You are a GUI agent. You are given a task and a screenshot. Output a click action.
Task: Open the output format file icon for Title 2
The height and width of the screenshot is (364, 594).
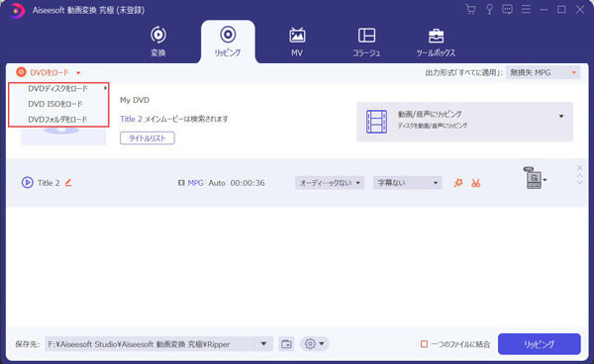(x=534, y=178)
